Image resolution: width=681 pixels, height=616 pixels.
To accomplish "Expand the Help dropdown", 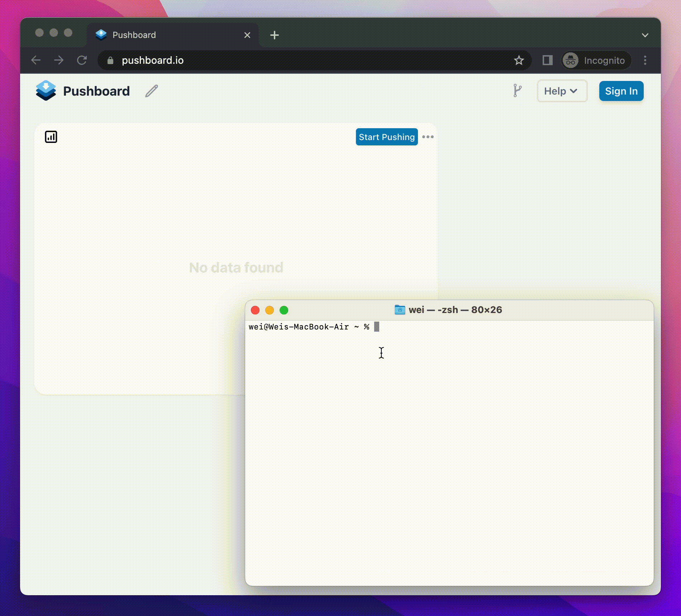I will click(x=562, y=91).
